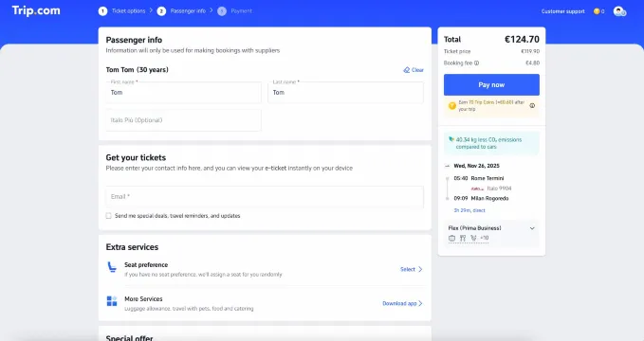Click the Trip Coins info icon
Image resolution: width=644 pixels, height=341 pixels.
click(532, 105)
